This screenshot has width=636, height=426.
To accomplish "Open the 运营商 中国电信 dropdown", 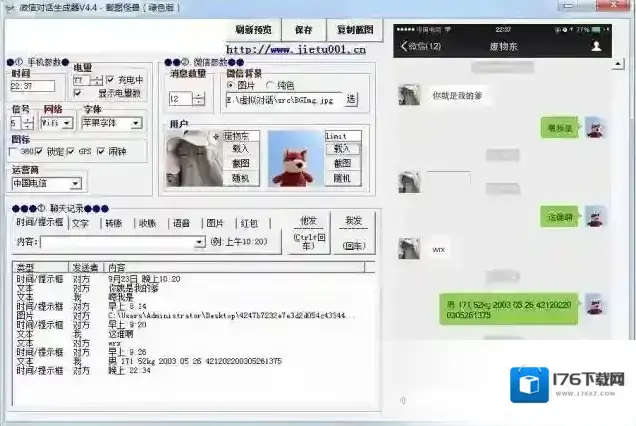I will (x=75, y=184).
